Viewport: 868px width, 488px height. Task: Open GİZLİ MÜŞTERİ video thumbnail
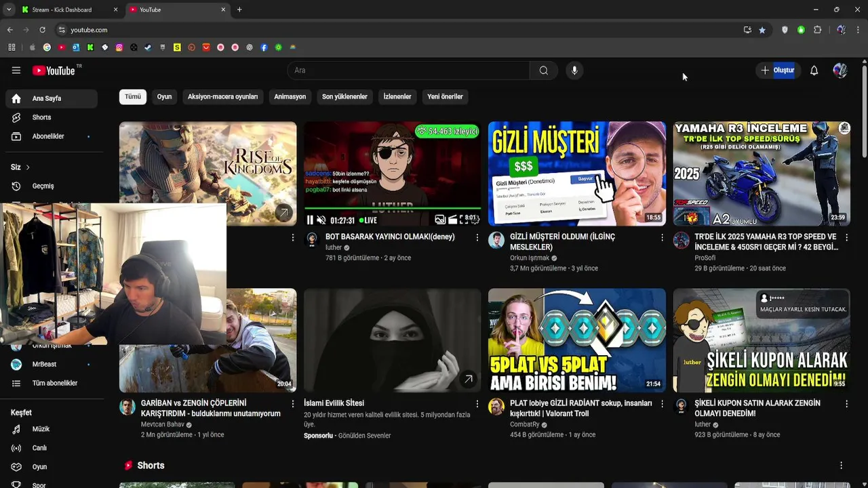[577, 174]
